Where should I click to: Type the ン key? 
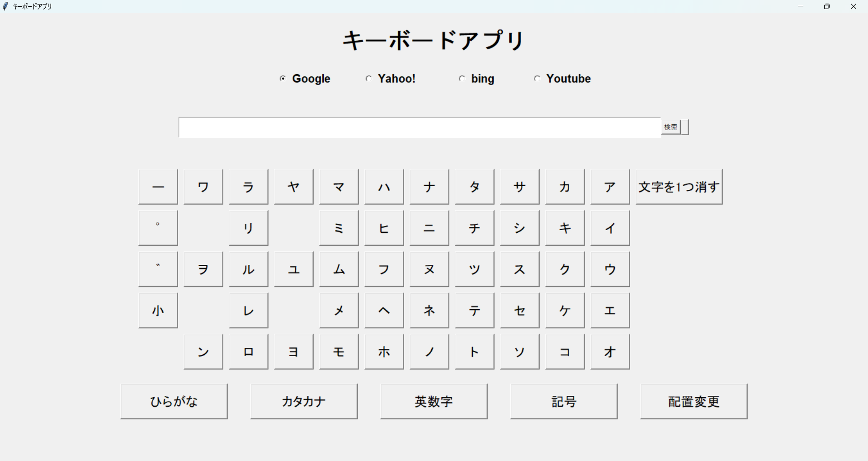click(x=203, y=352)
